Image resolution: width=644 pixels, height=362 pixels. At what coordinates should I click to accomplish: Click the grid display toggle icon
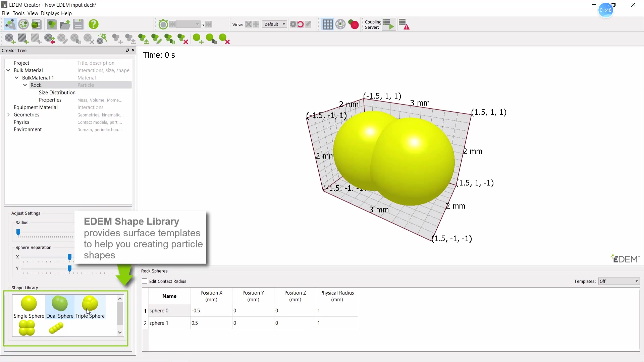click(x=327, y=24)
